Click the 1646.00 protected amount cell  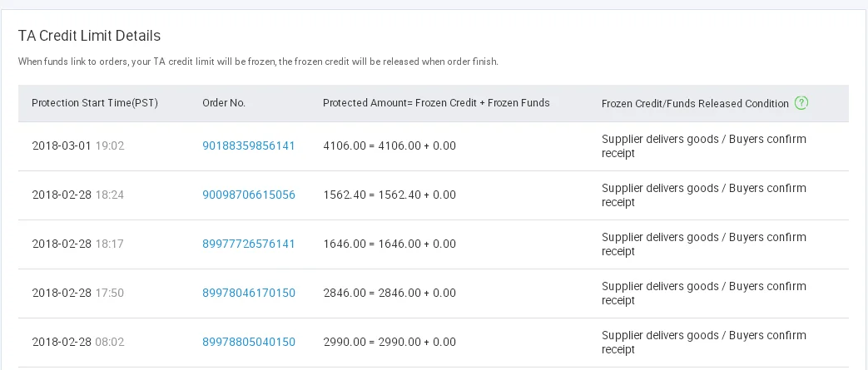click(x=389, y=244)
